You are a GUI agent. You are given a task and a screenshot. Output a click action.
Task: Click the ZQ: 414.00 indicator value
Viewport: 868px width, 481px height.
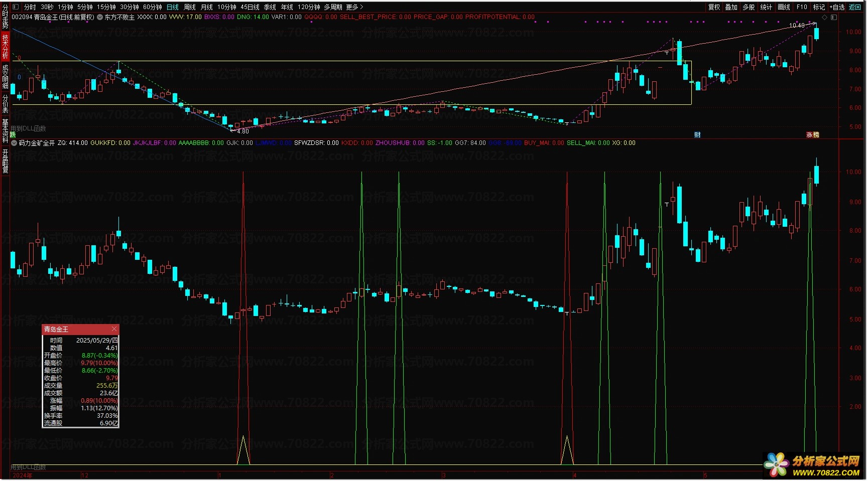[73, 143]
